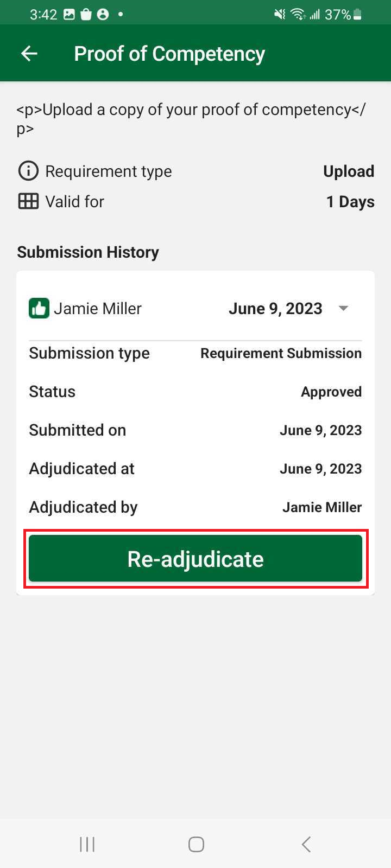Image resolution: width=391 pixels, height=868 pixels.
Task: Tap the battery icon in status bar
Action: 357,15
